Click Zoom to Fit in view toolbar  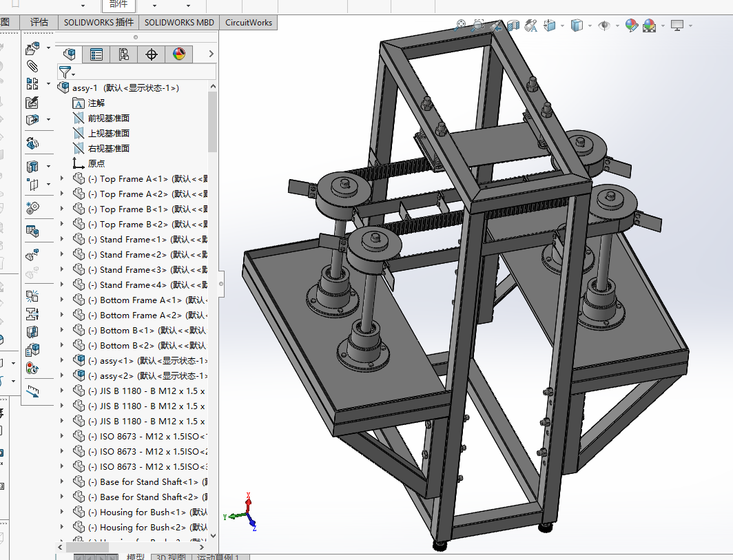click(460, 25)
